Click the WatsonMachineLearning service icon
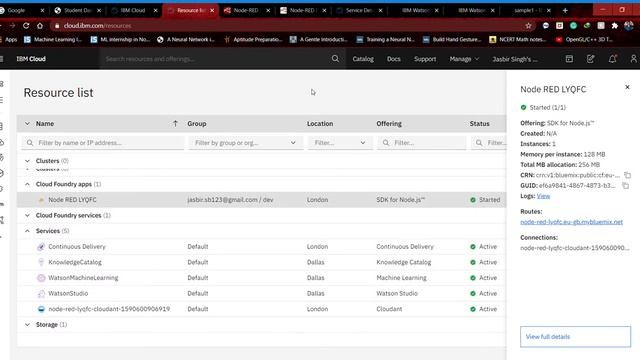Image resolution: width=640 pixels, height=360 pixels. tap(41, 278)
